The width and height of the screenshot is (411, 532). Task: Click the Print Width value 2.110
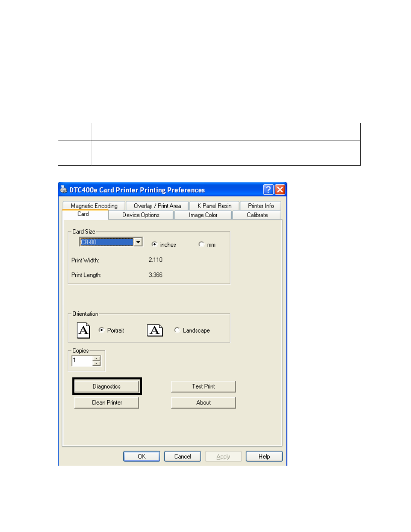pyautogui.click(x=156, y=260)
